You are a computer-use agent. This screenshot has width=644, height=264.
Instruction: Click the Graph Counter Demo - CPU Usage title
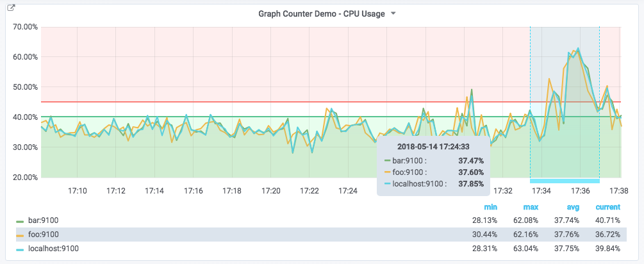[321, 13]
